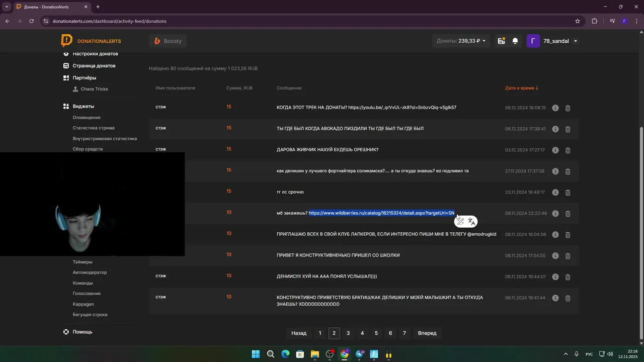Image resolution: width=644 pixels, height=362 pixels.
Task: Delete the 08.11.2024 17:54:50 donation
Action: coord(568,256)
